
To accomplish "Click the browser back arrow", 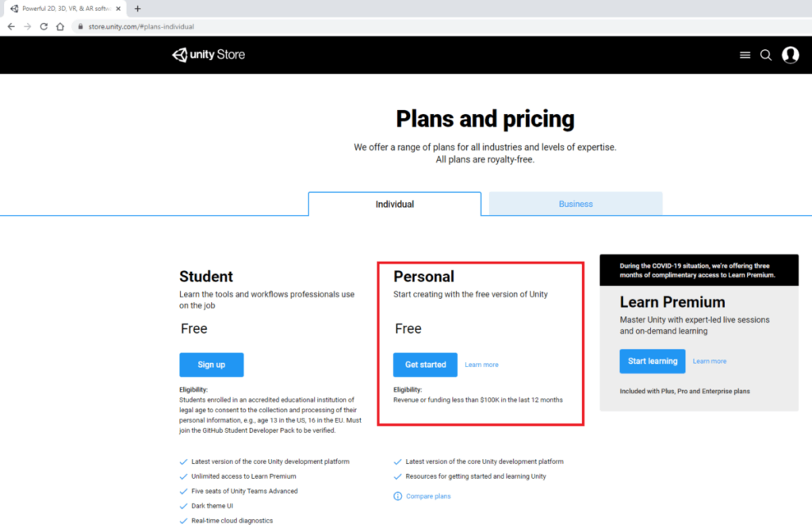I will click(x=11, y=26).
